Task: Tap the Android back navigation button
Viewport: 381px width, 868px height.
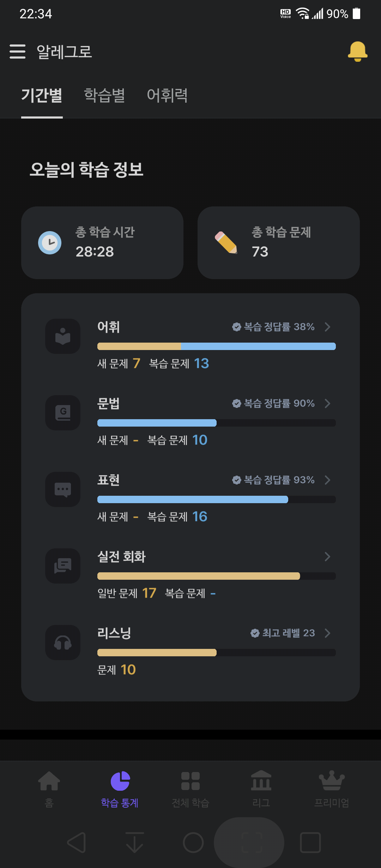Action: tap(77, 843)
